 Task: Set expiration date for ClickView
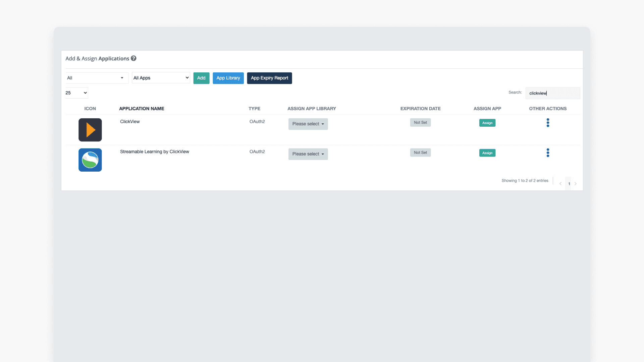coord(420,123)
